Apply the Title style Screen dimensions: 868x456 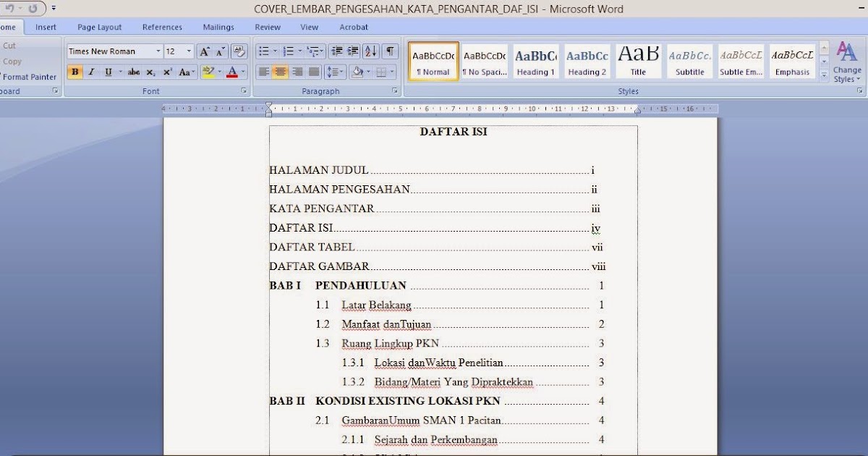click(638, 61)
